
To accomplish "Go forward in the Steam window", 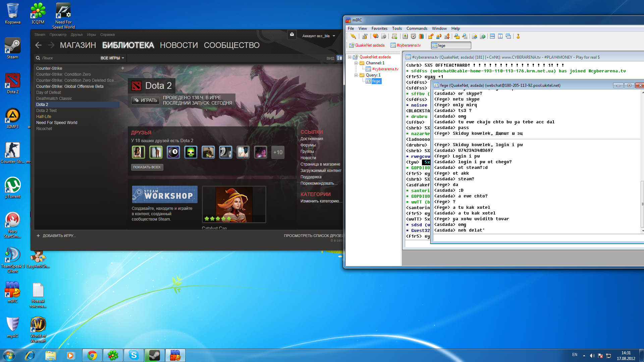I will 51,45.
